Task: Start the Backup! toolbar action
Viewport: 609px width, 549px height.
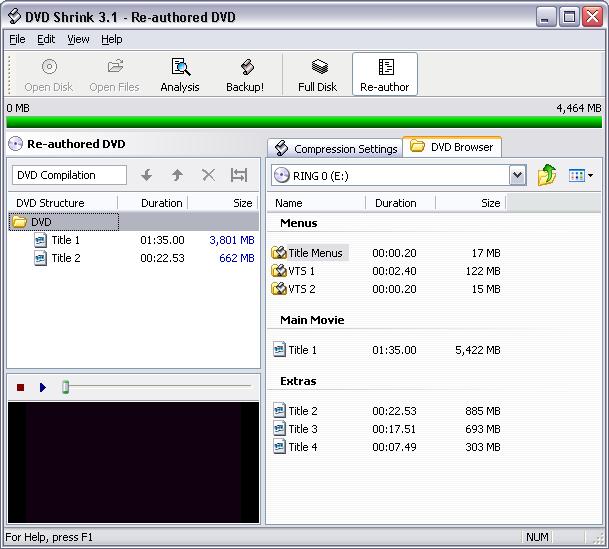Action: pyautogui.click(x=245, y=75)
